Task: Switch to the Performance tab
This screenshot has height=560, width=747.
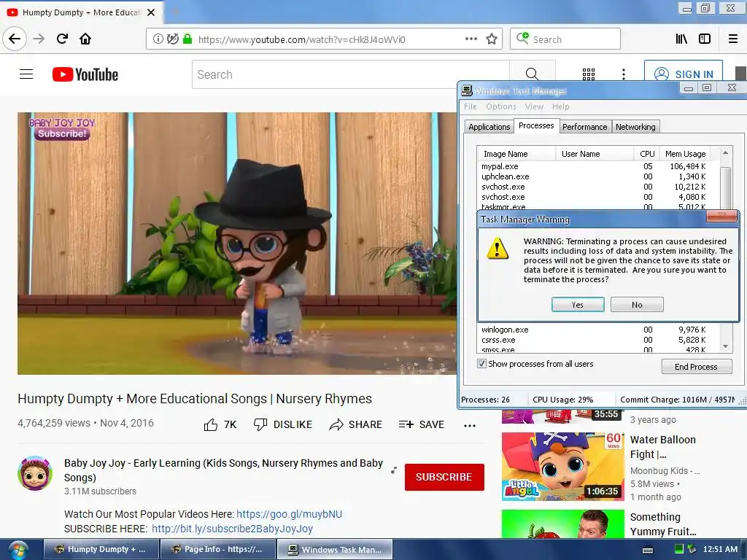Action: 584,127
